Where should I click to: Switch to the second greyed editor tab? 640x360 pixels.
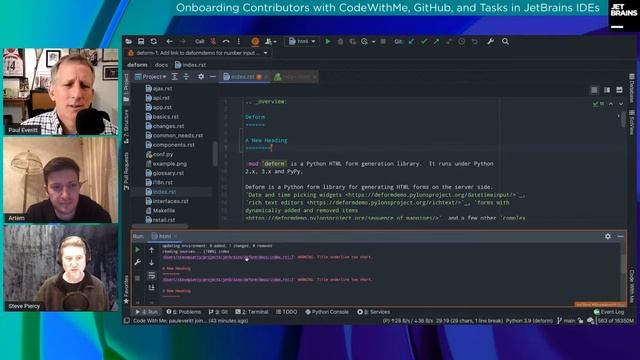295,77
